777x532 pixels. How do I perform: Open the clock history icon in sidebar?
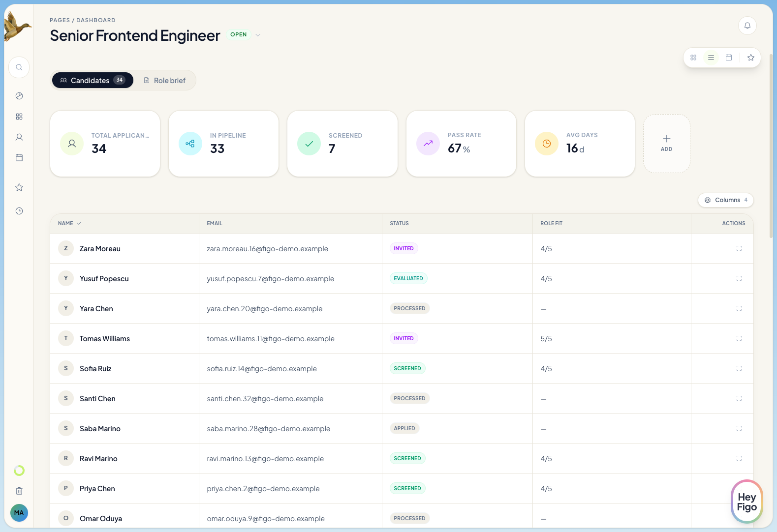tap(19, 211)
